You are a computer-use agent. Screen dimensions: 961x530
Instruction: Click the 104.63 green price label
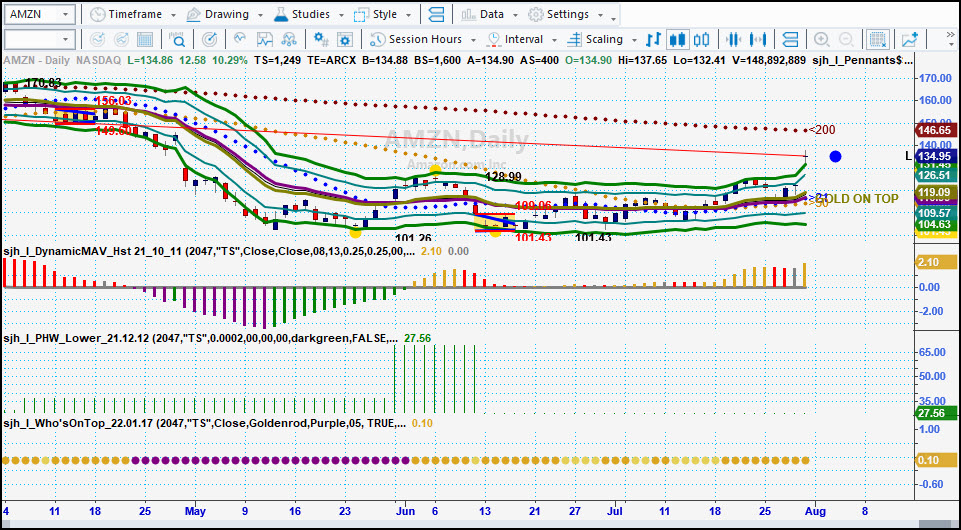[x=935, y=225]
